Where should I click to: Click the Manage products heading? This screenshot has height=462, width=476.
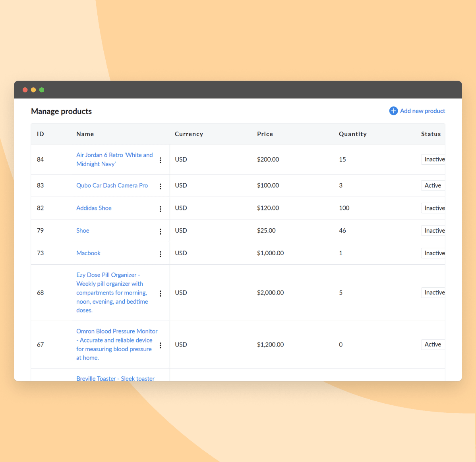pyautogui.click(x=61, y=111)
